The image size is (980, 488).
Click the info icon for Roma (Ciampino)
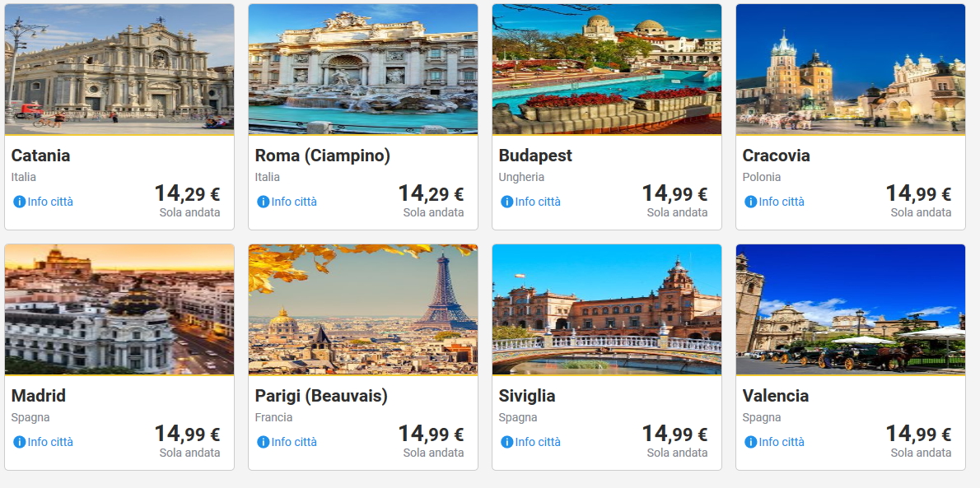(263, 202)
